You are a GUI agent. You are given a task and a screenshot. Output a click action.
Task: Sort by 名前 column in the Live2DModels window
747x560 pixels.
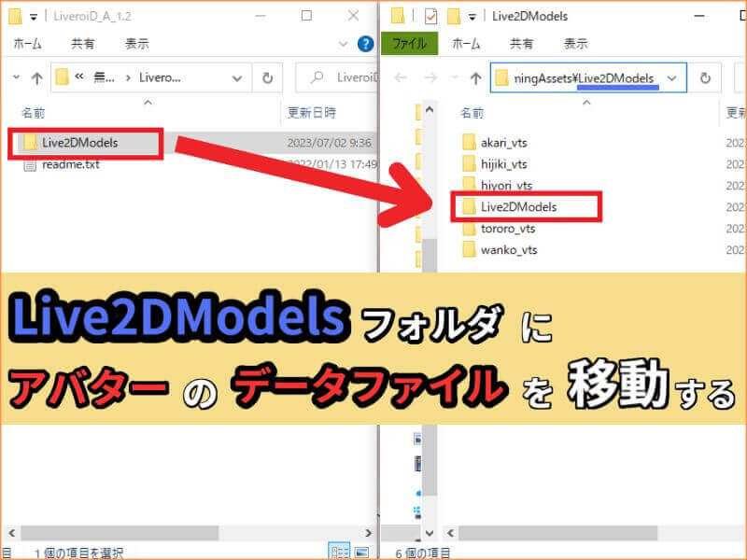tap(472, 113)
